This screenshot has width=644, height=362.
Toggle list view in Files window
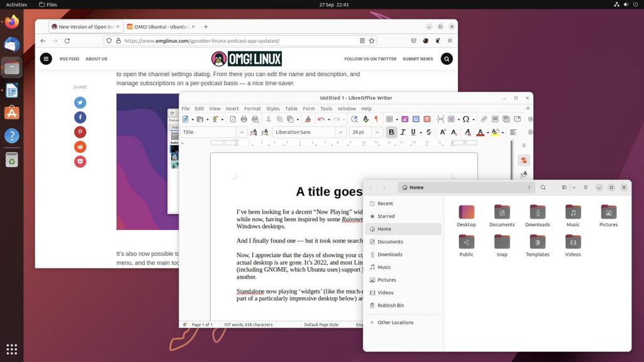pyautogui.click(x=564, y=187)
